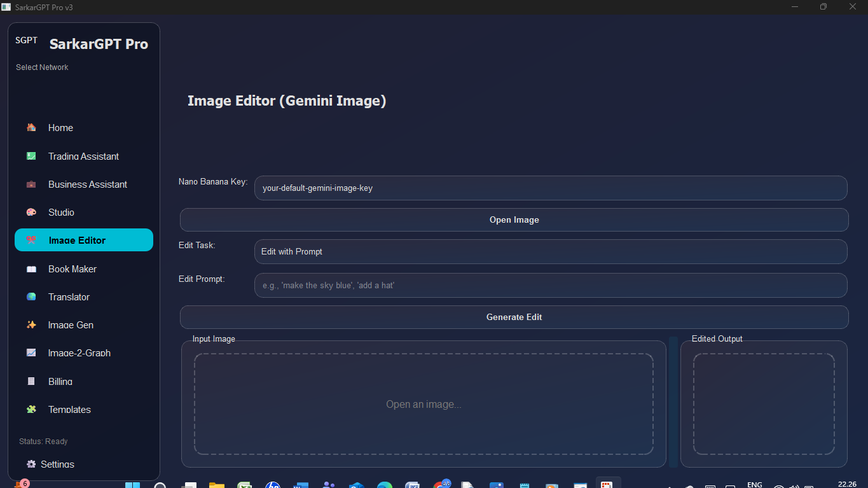Select the Image Editor sidebar item
The height and width of the screenshot is (488, 868).
click(84, 240)
